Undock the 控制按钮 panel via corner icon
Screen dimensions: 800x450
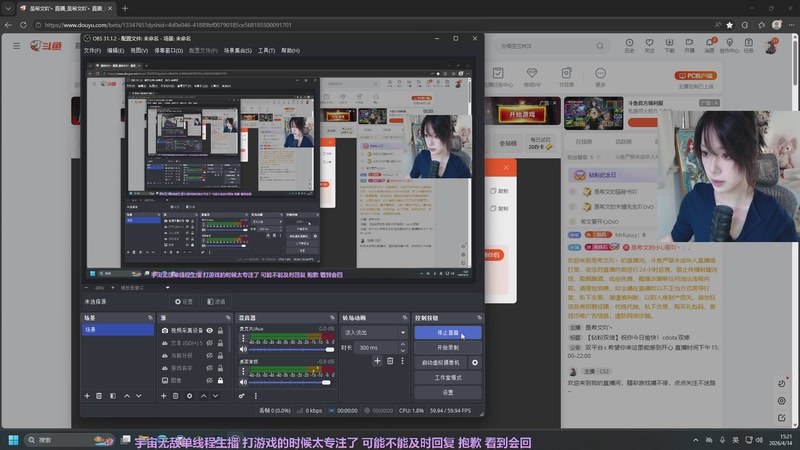coord(479,318)
